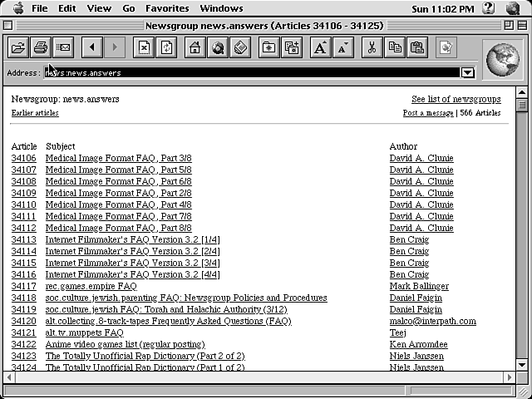
Task: Go to the Home page icon
Action: click(x=195, y=47)
